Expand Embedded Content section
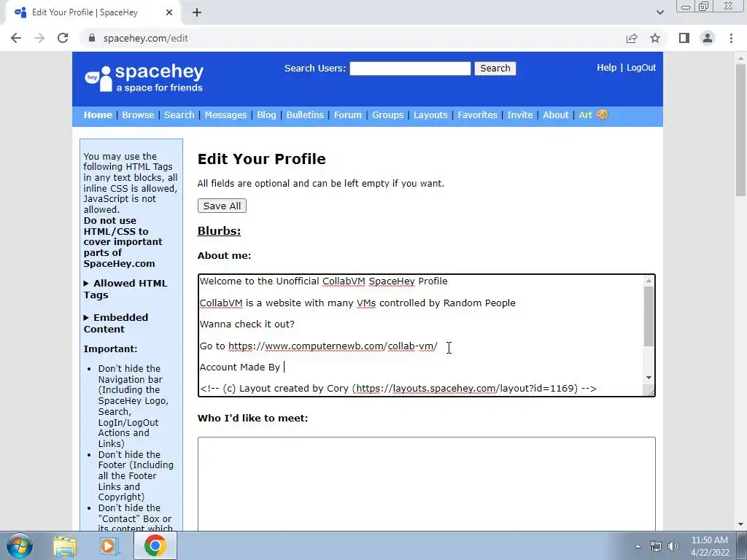747x560 pixels. coord(116,323)
